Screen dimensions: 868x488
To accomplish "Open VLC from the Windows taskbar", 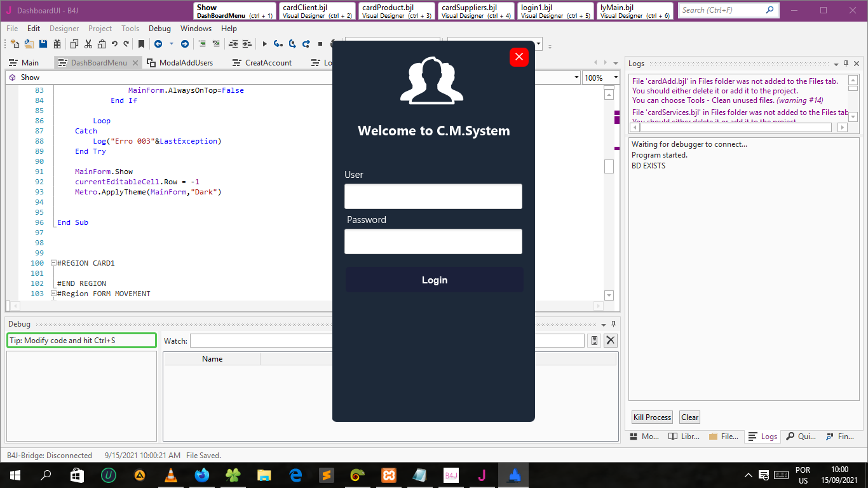I will click(170, 475).
